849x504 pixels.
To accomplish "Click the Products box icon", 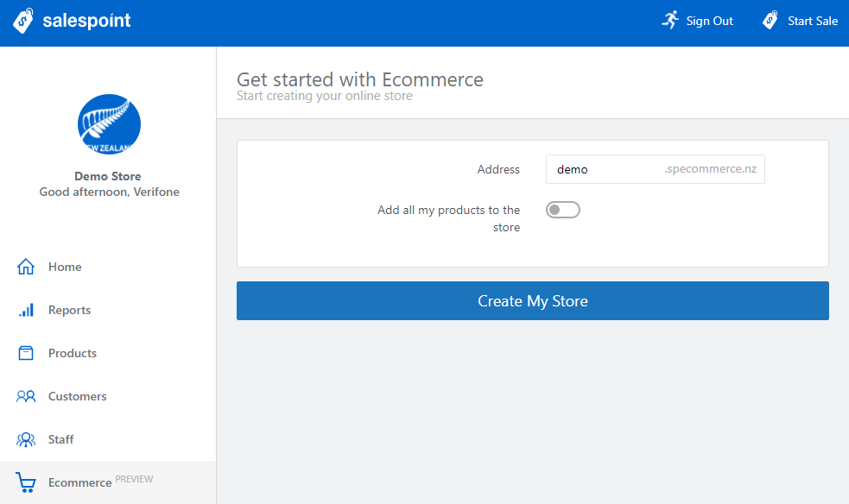I will tap(26, 353).
